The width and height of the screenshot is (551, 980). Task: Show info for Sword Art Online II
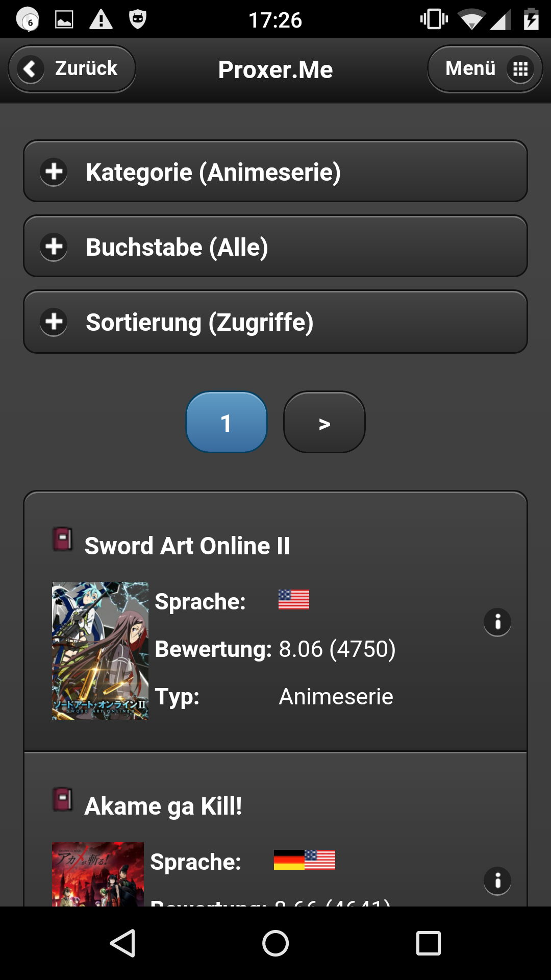tap(497, 622)
